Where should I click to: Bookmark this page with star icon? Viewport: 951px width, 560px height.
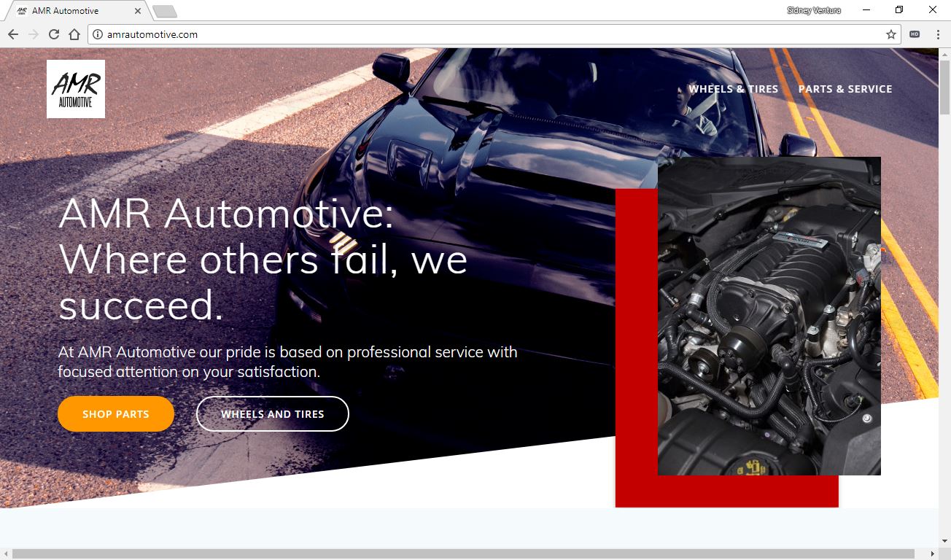[890, 34]
